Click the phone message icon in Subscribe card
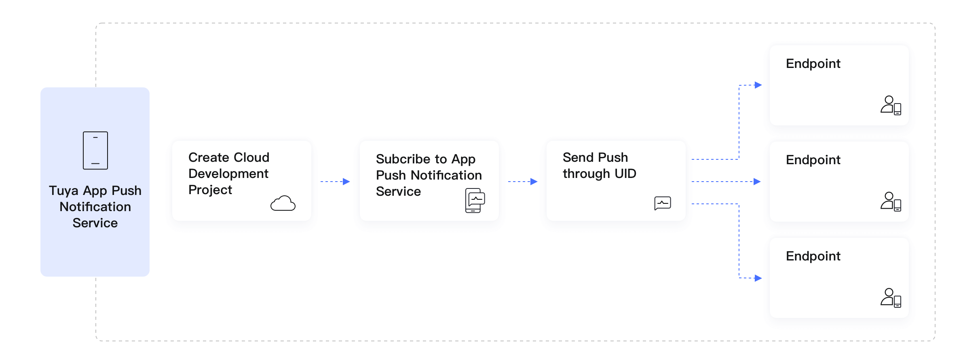980x364 pixels. point(475,200)
